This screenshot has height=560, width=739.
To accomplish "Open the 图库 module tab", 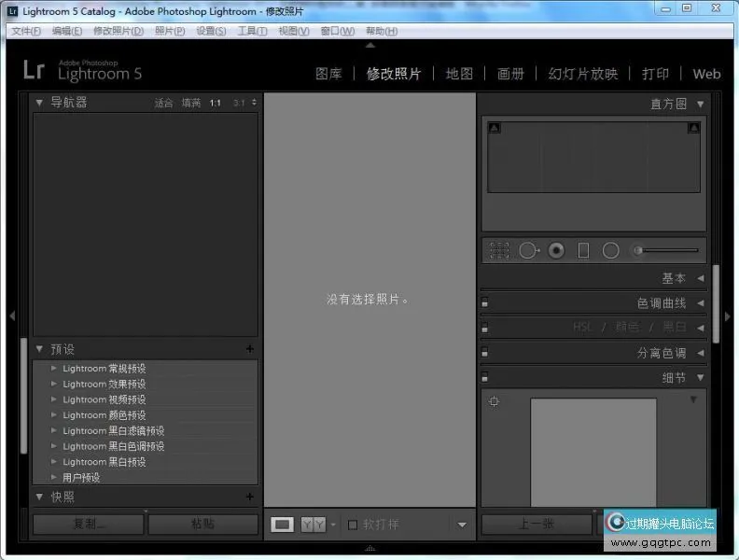I will pyautogui.click(x=328, y=74).
